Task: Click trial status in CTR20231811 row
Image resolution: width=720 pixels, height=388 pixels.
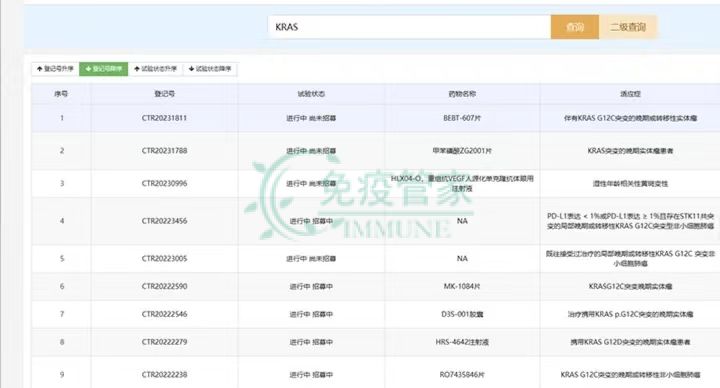Action: tap(311, 118)
